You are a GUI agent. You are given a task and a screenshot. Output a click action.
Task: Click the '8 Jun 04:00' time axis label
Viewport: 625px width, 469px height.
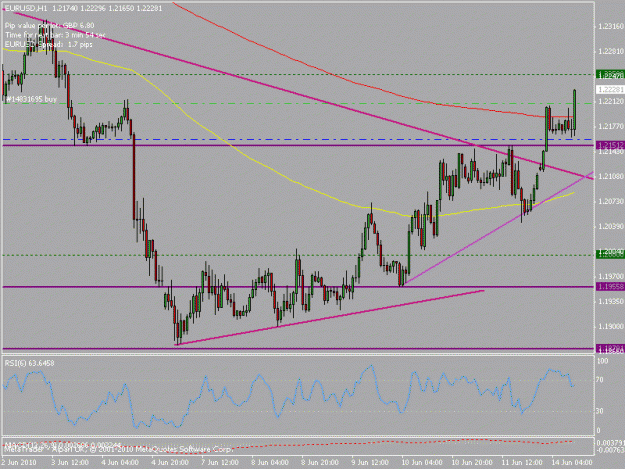coord(270,463)
